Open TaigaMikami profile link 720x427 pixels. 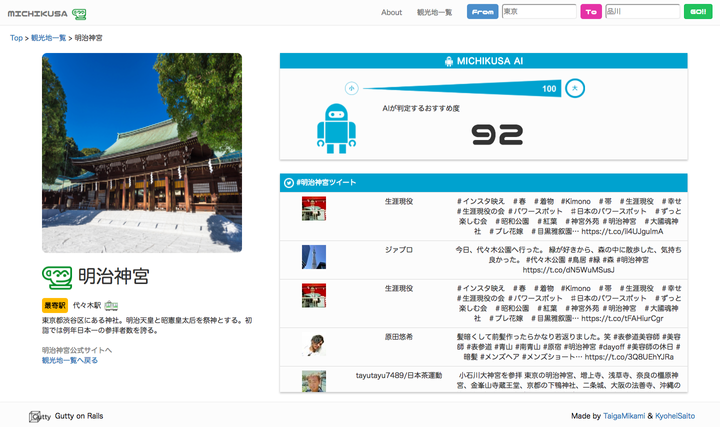[624, 416]
